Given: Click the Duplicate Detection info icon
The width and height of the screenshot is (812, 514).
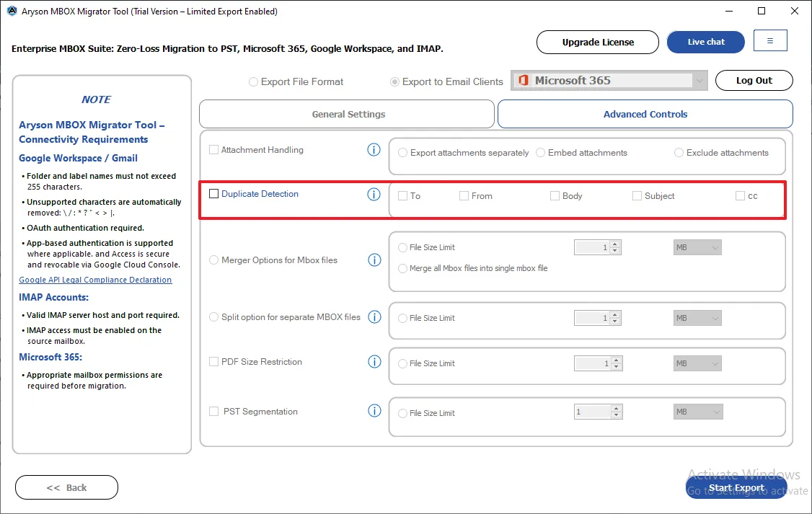Looking at the screenshot, I should coord(374,194).
